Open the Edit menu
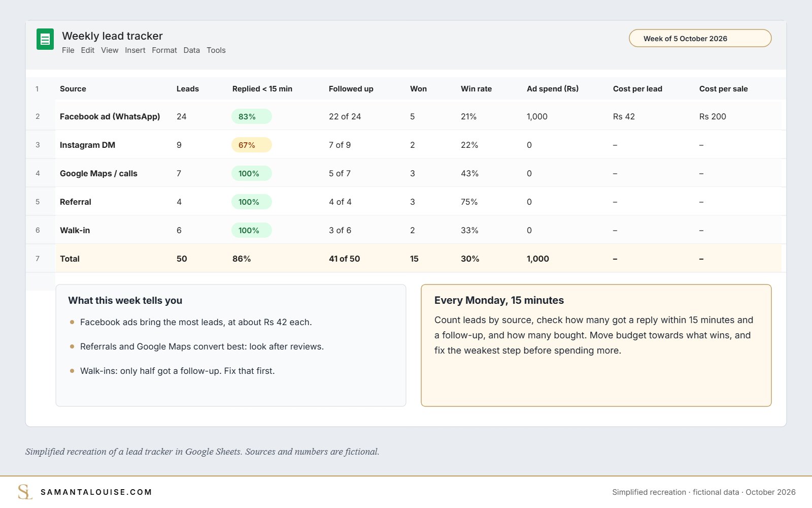This screenshot has width=812, height=508. 88,50
